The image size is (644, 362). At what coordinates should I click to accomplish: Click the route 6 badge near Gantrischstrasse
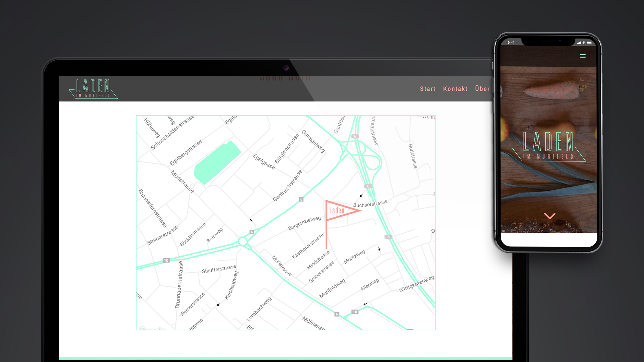[x=301, y=199]
